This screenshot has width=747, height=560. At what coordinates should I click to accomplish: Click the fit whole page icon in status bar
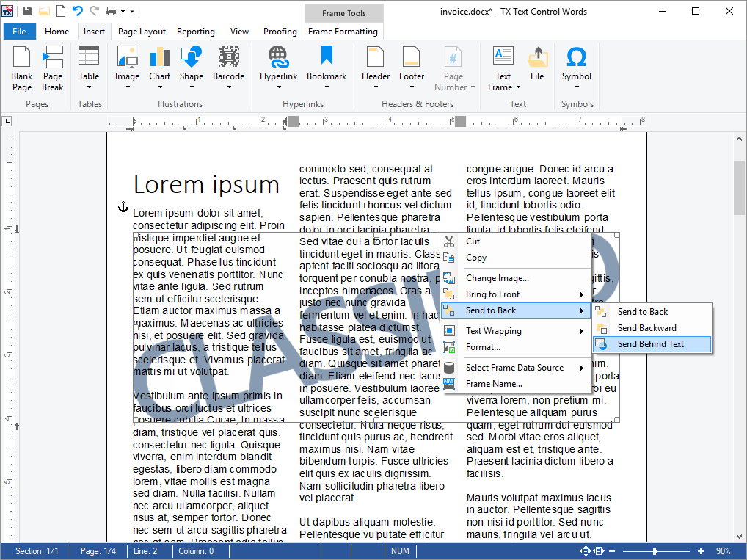586,551
